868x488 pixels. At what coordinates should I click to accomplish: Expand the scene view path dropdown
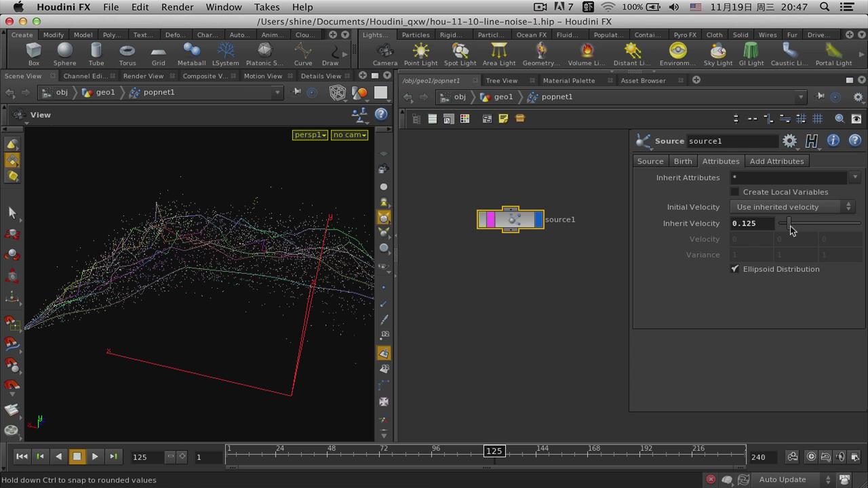pos(277,92)
